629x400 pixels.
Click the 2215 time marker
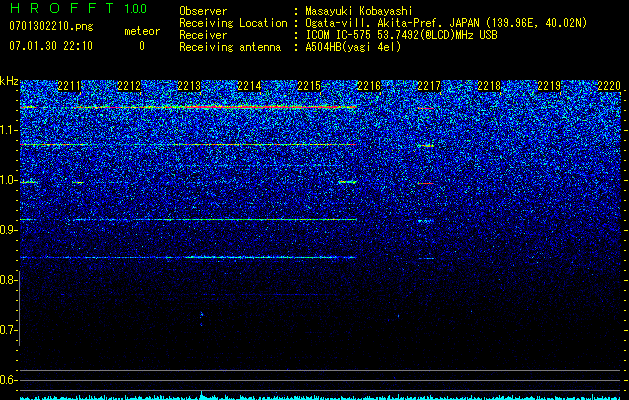click(309, 86)
